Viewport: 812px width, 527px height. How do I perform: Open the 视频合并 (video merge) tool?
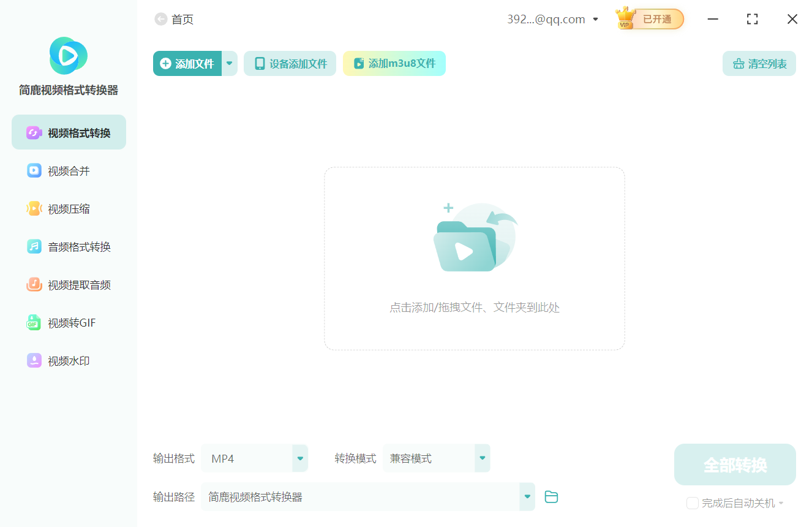(69, 170)
